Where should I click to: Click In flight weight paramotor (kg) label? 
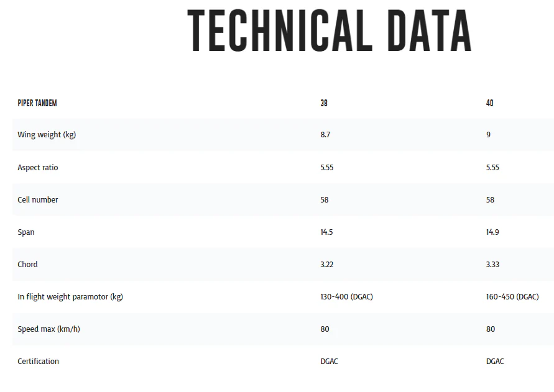[70, 297]
